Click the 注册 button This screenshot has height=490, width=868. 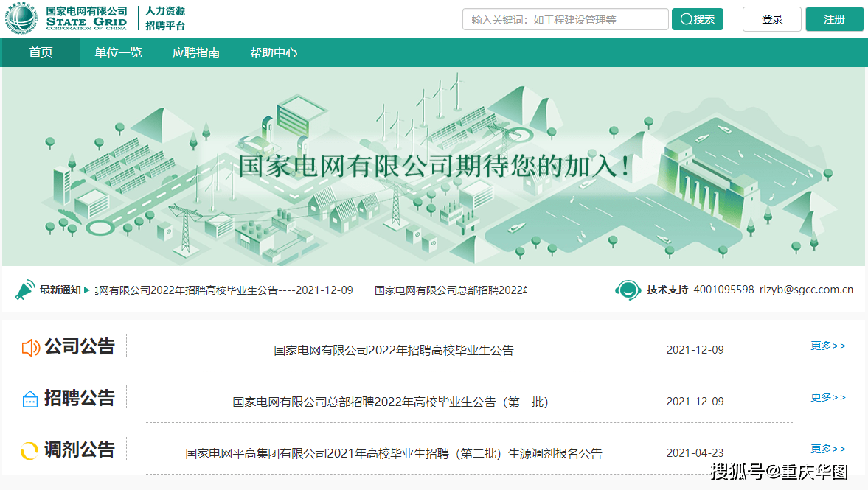tap(834, 19)
